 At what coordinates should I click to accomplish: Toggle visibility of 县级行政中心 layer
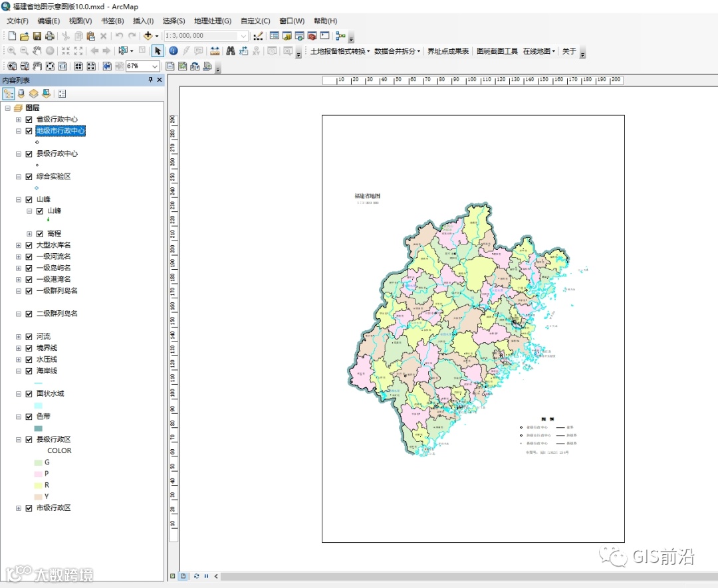coord(29,153)
